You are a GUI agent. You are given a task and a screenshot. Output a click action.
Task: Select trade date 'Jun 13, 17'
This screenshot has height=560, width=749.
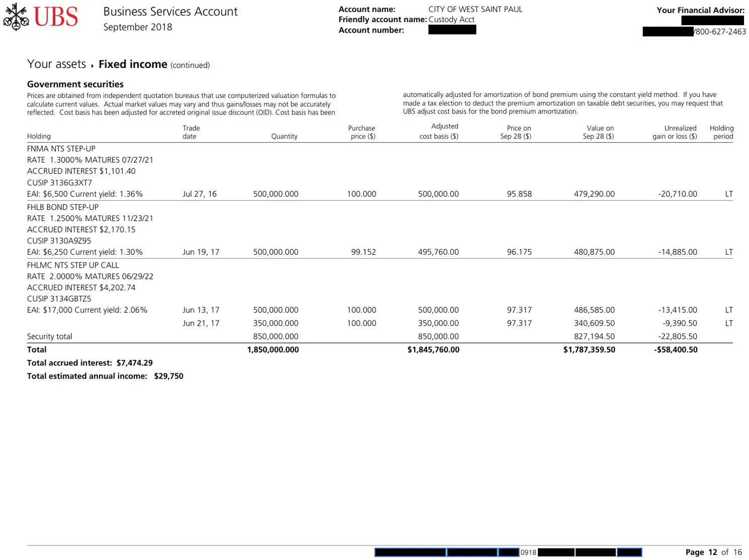(201, 310)
